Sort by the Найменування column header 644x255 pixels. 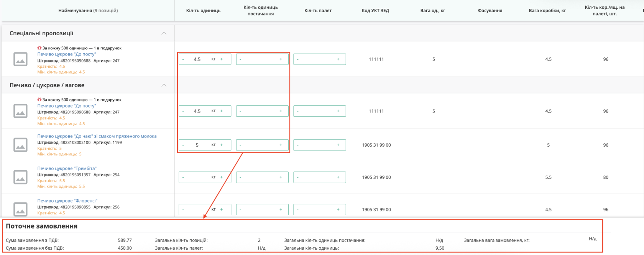pyautogui.click(x=88, y=10)
